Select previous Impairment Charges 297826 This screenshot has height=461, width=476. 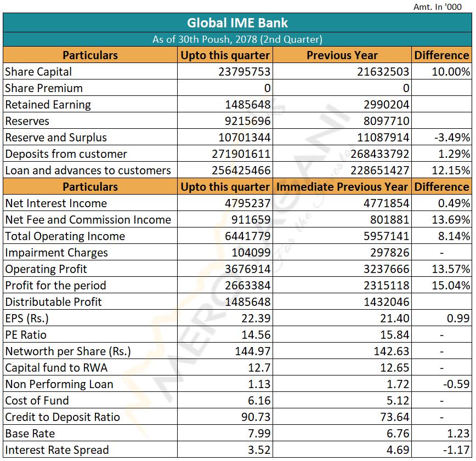tap(390, 253)
